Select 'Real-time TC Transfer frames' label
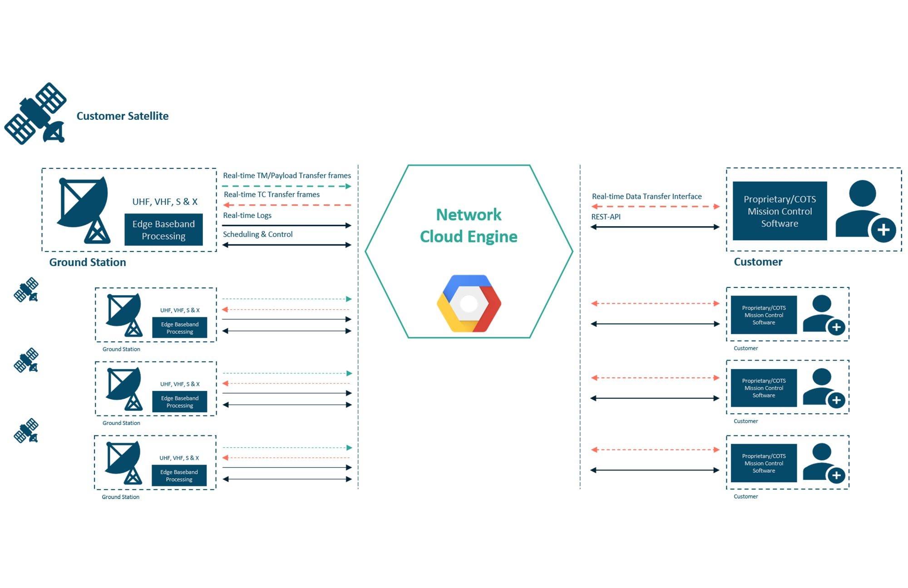Image resolution: width=908 pixels, height=588 pixels. 271,194
